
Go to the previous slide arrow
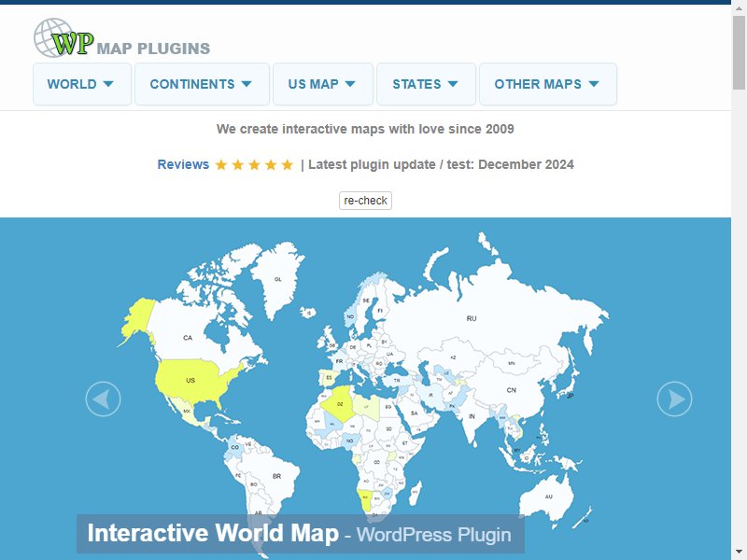[x=103, y=399]
